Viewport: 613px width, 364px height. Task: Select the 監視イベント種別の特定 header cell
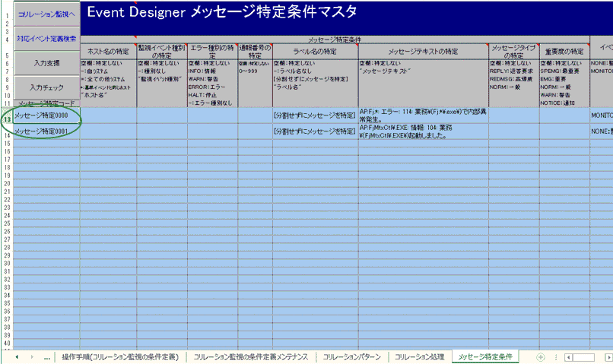[162, 52]
